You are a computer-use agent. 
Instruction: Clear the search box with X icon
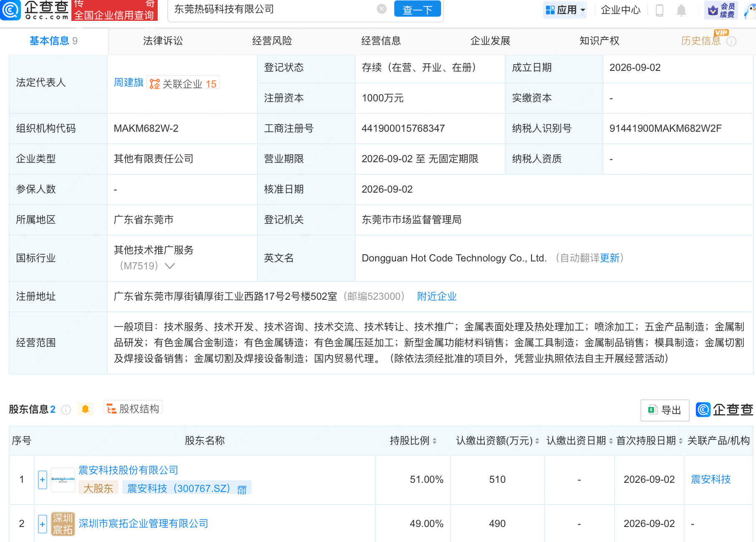[x=381, y=9]
